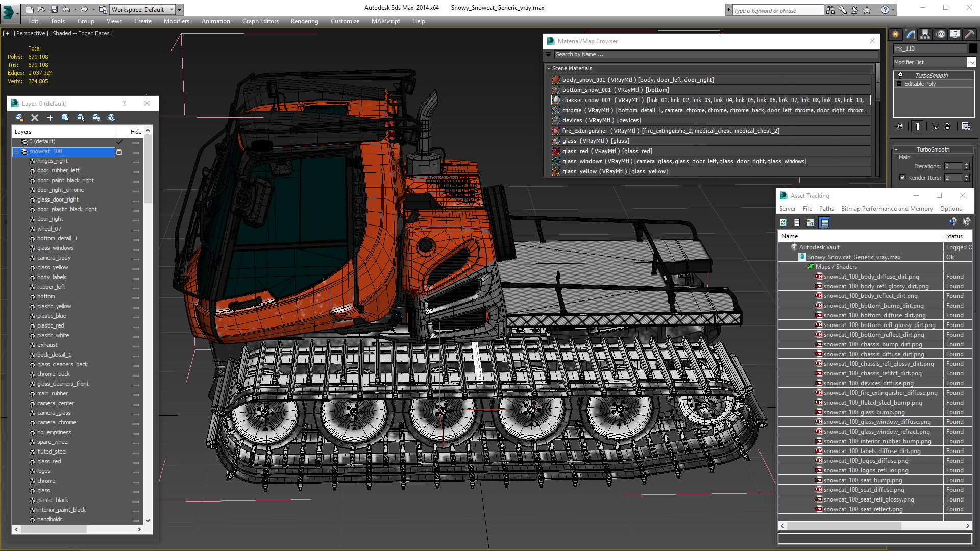980x551 pixels.
Task: Open the Rendering menu
Action: pos(304,21)
